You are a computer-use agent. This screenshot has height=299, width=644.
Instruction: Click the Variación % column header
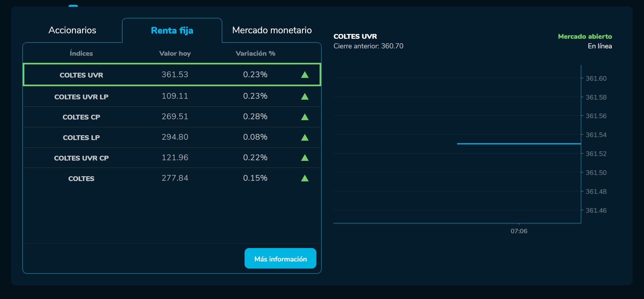point(255,54)
